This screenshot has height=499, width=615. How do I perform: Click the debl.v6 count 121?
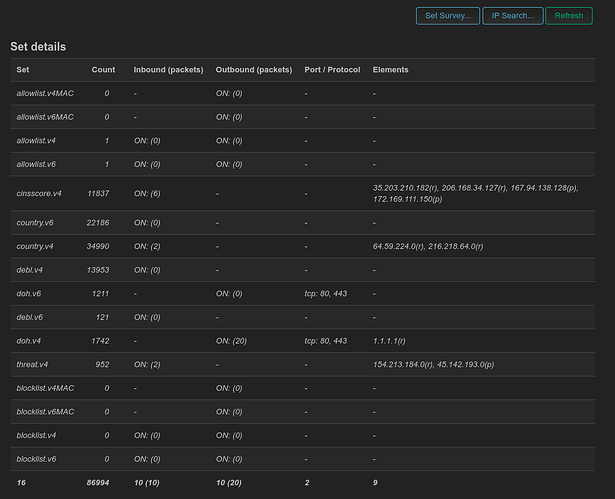[x=102, y=317]
